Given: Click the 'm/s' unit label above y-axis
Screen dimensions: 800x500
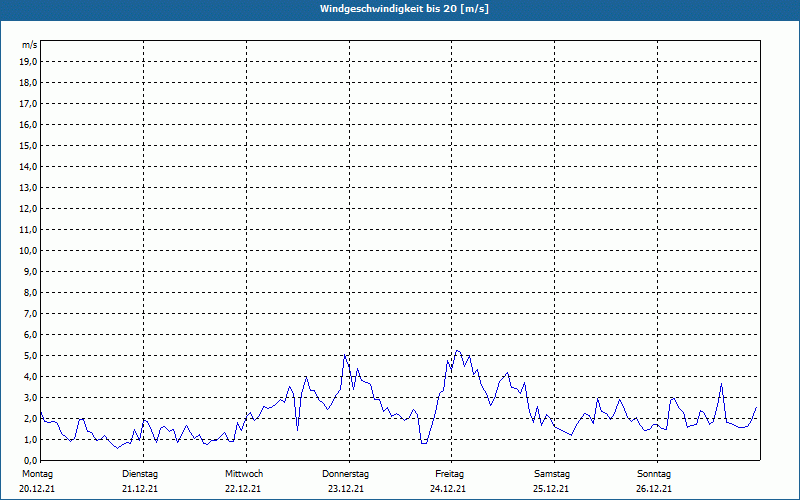Looking at the screenshot, I should pyautogui.click(x=30, y=45).
